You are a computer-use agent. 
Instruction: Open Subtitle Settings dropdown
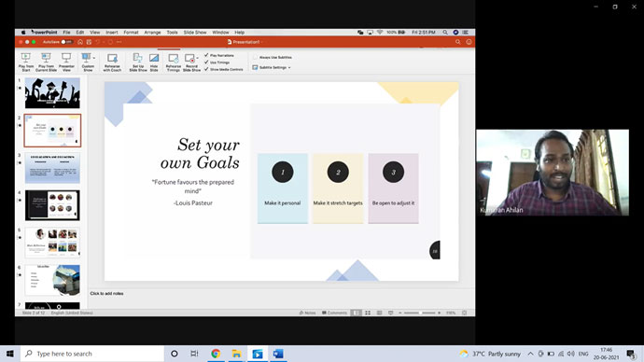(x=272, y=67)
